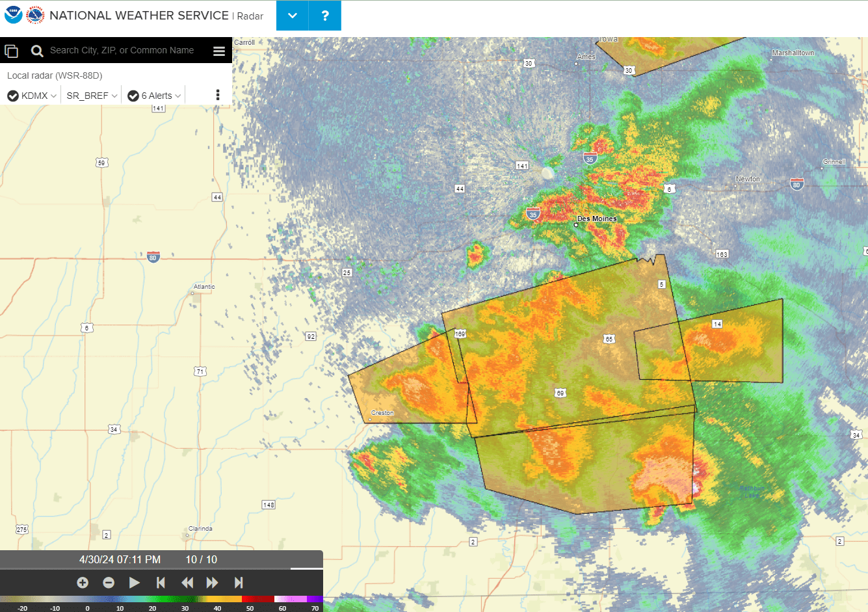Click the Highway 92 shield marker
Image resolution: width=868 pixels, height=612 pixels.
coord(311,336)
